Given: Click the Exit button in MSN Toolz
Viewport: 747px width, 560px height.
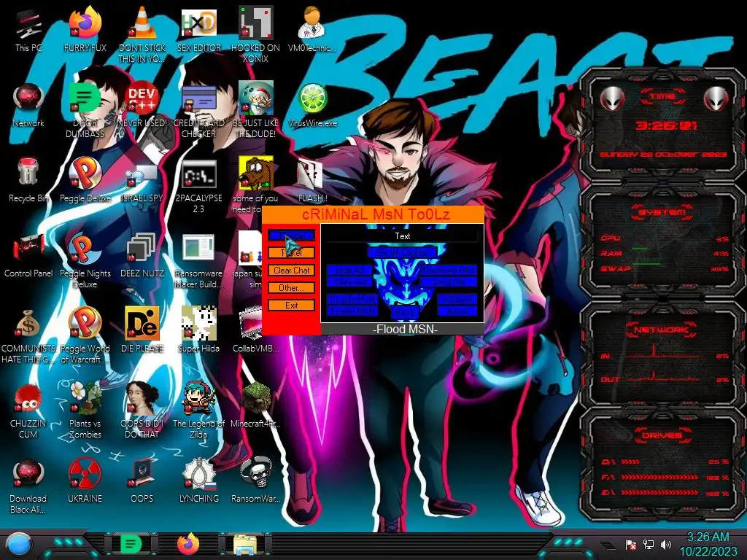Looking at the screenshot, I should click(292, 306).
